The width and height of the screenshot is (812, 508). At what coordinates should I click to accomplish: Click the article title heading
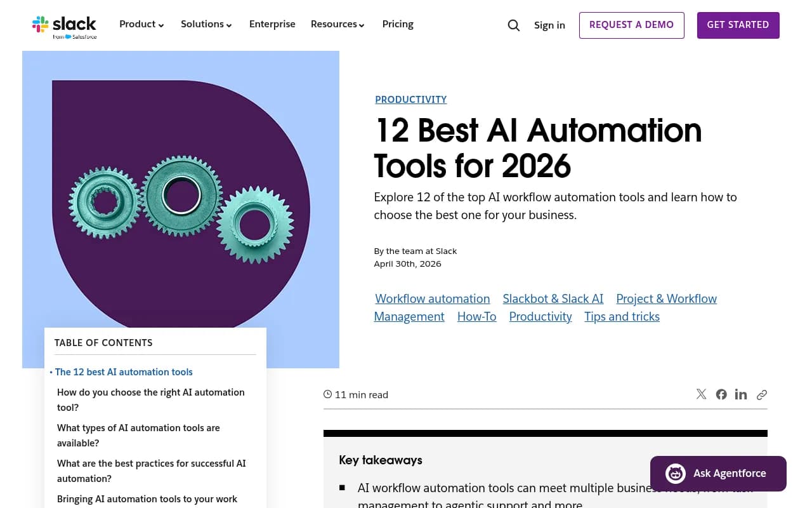(538, 148)
